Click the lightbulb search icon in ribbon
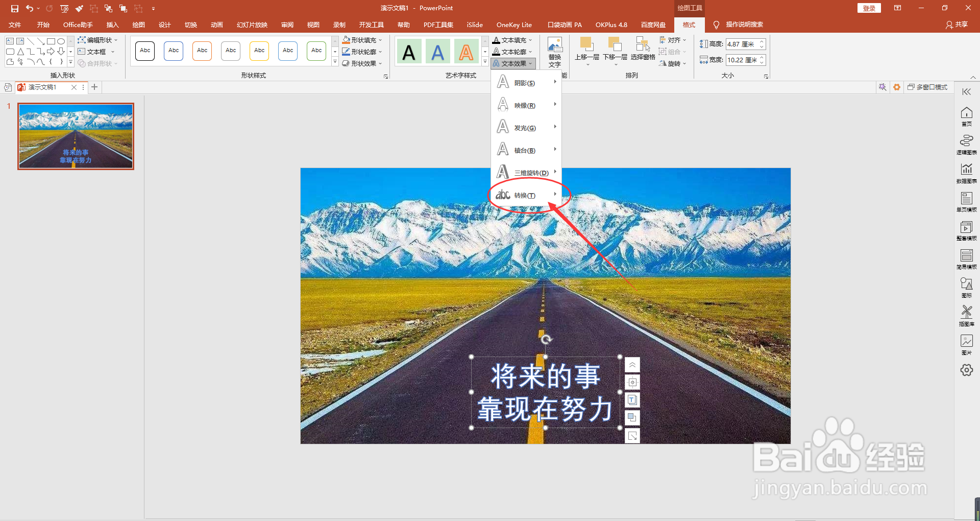 [x=716, y=25]
